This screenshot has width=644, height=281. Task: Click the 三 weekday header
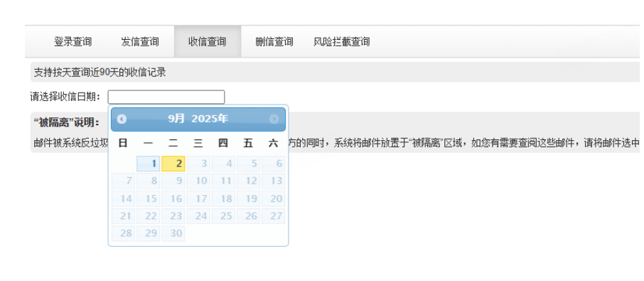[x=198, y=143]
